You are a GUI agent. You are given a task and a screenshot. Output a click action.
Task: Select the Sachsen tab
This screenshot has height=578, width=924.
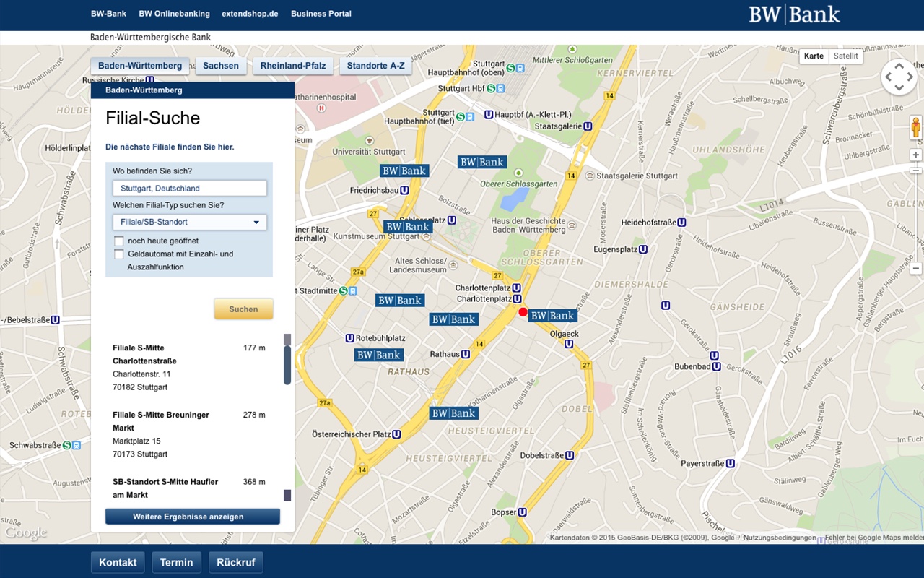click(x=221, y=66)
